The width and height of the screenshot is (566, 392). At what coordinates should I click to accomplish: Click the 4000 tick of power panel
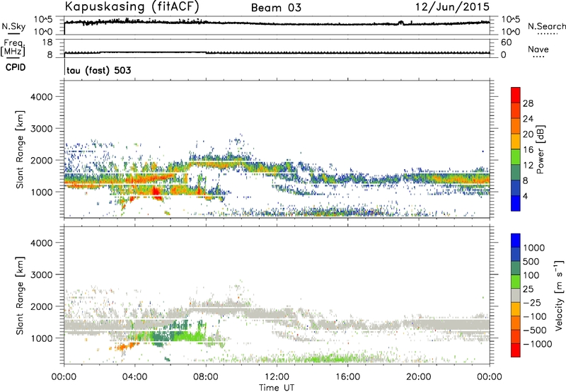tap(41, 97)
